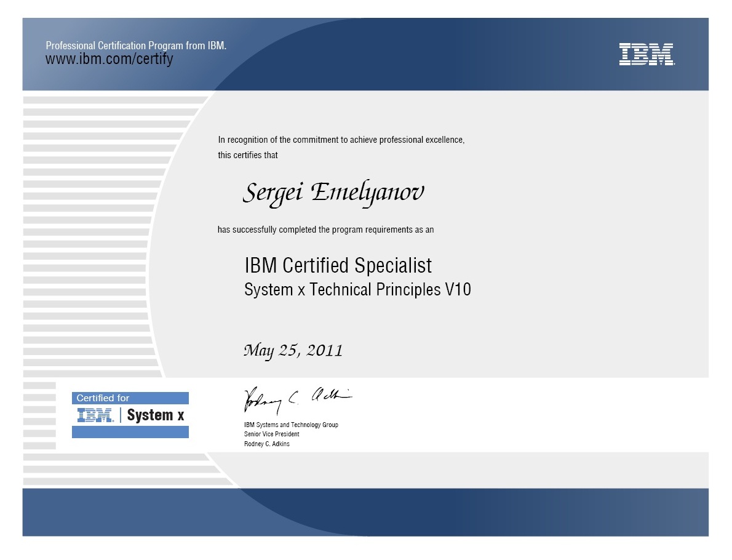This screenshot has width=732, height=560.
Task: Select the date May 25, 2011
Action: (293, 350)
